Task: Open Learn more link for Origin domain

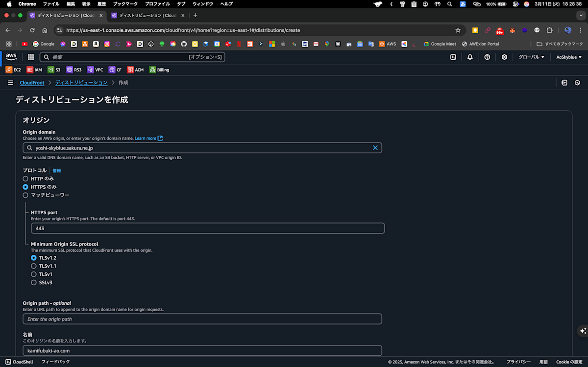Action: (148, 138)
